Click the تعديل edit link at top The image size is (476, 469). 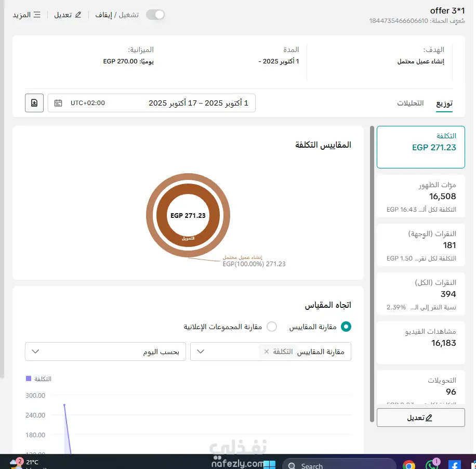pos(68,15)
